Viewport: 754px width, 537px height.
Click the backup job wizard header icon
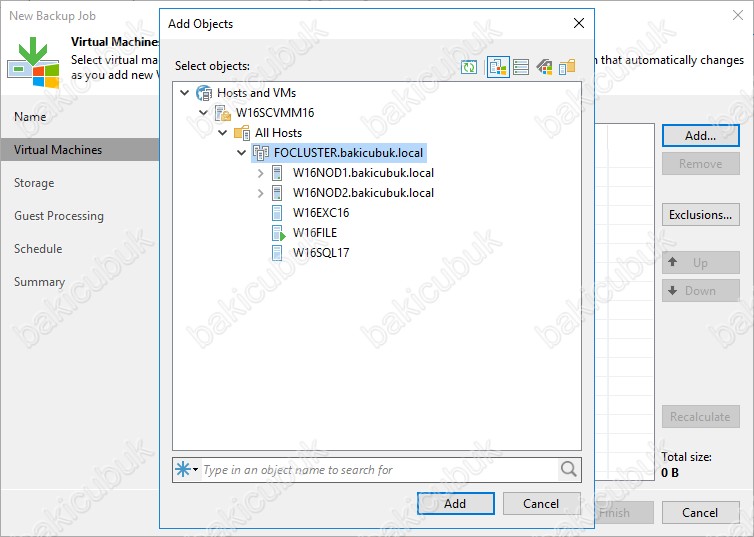click(33, 62)
